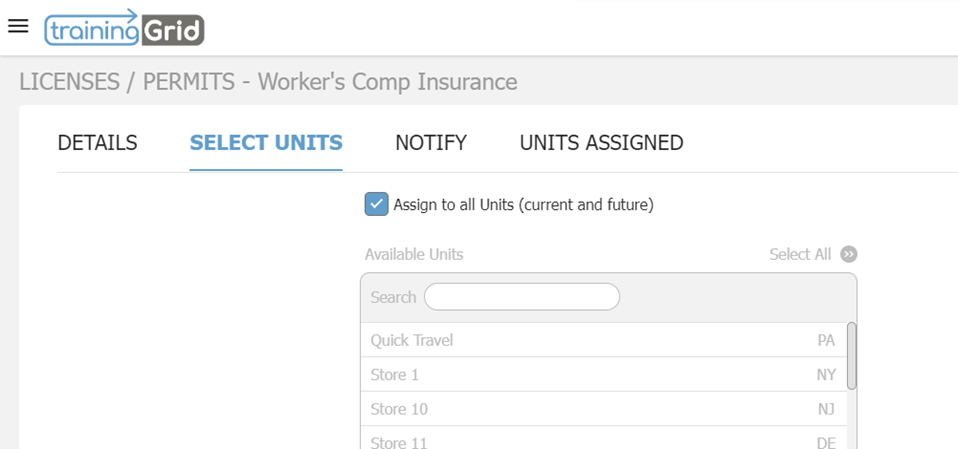This screenshot has height=449, width=958.
Task: Open the hamburger navigation menu
Action: 18,26
